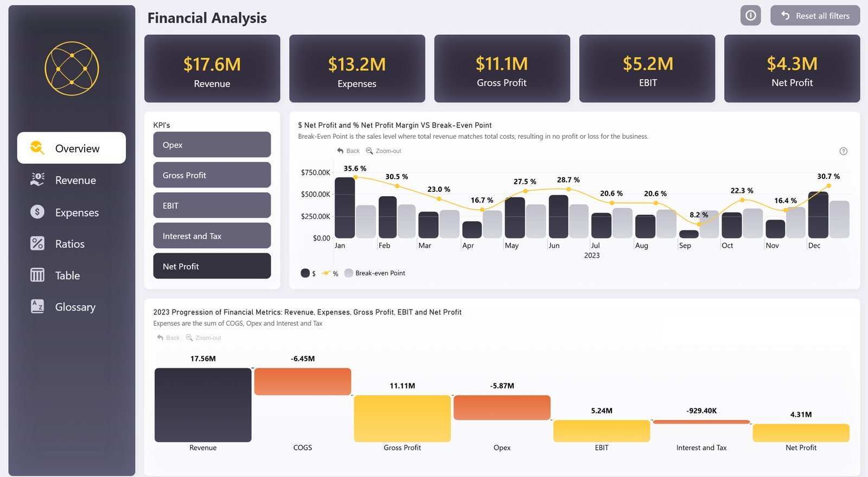The height and width of the screenshot is (477, 868).
Task: Click the 17.56M waterfall label
Action: (203, 358)
